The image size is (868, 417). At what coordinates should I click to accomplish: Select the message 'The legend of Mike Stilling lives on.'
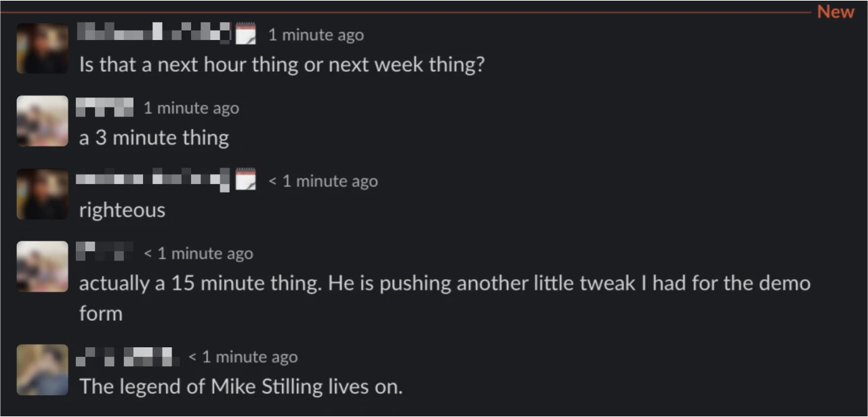click(241, 387)
